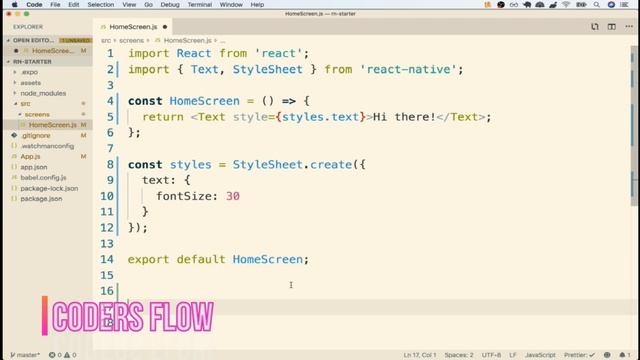Click the Open Changes icon in editor toolbar
The image size is (640, 360).
tap(595, 27)
